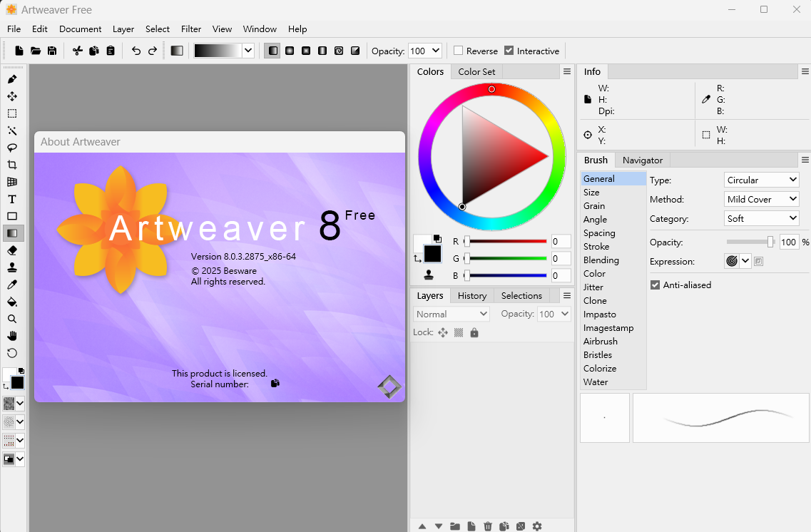Select the Magic Wand tool
The image size is (811, 532).
12,131
